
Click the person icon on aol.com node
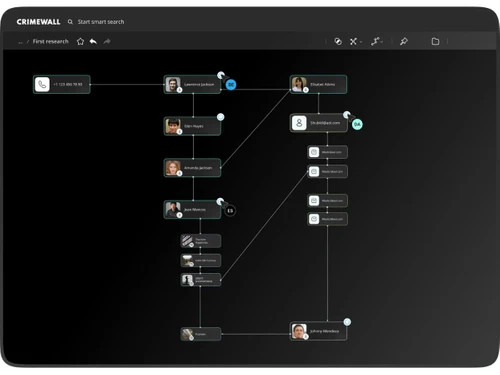[x=299, y=123]
